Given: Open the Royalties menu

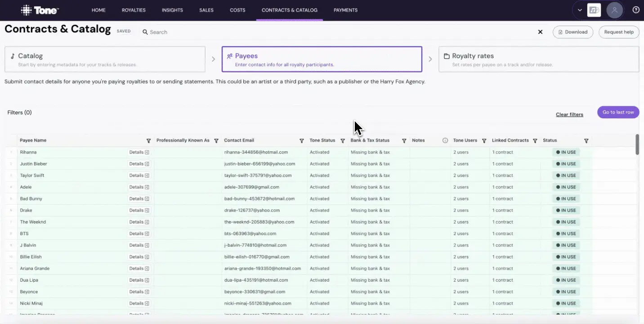Looking at the screenshot, I should click(x=134, y=10).
